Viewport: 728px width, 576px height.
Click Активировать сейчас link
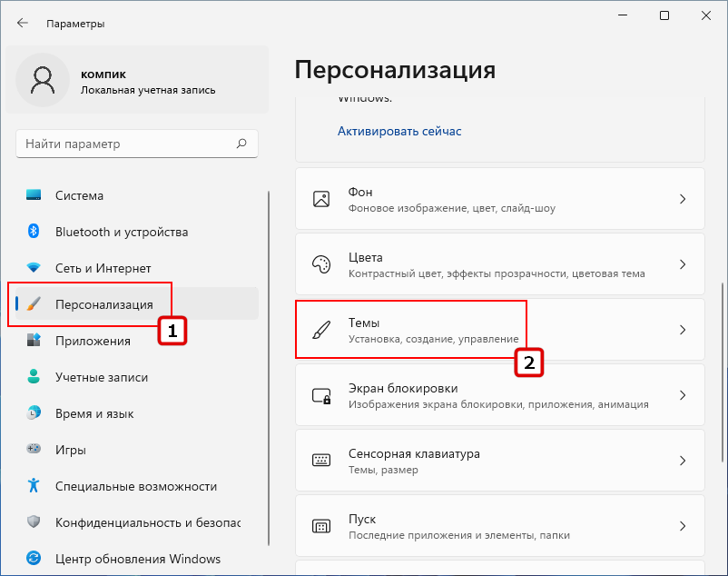(x=399, y=132)
